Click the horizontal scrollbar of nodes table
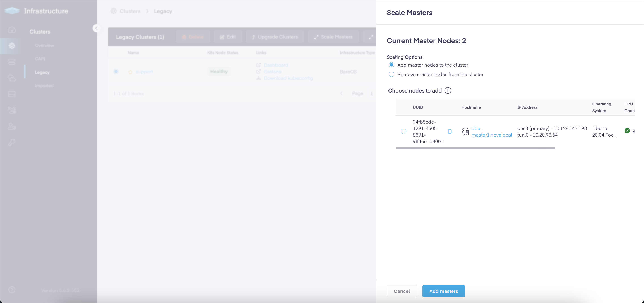Image resolution: width=644 pixels, height=303 pixels. tap(475, 148)
